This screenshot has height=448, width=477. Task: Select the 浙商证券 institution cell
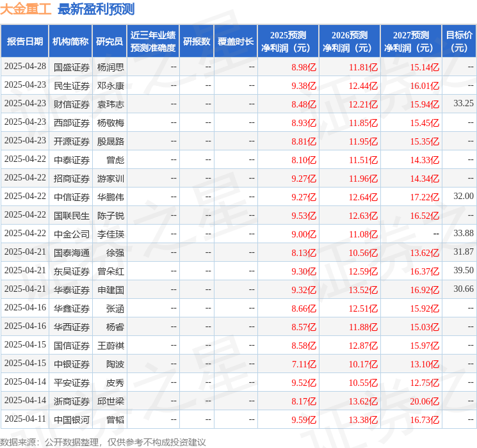pos(72,401)
